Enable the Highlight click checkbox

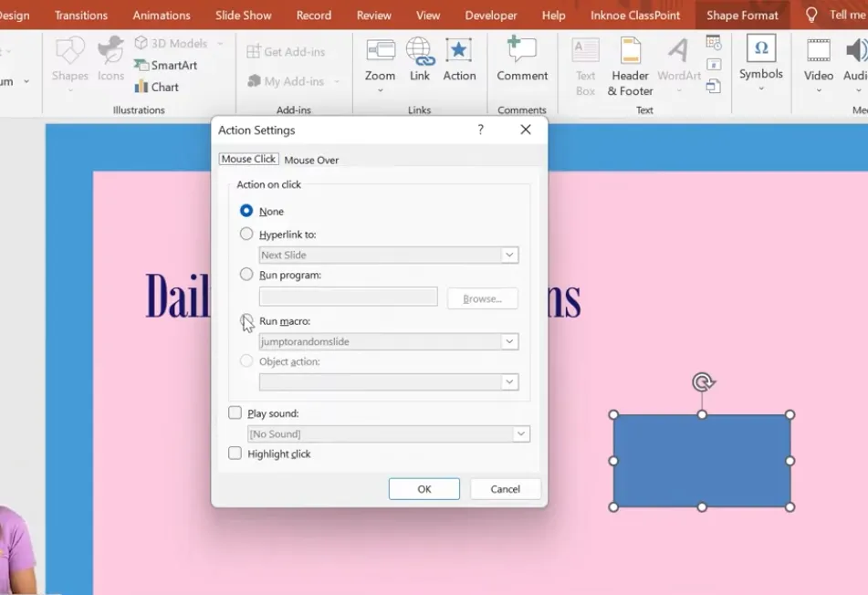pos(235,454)
